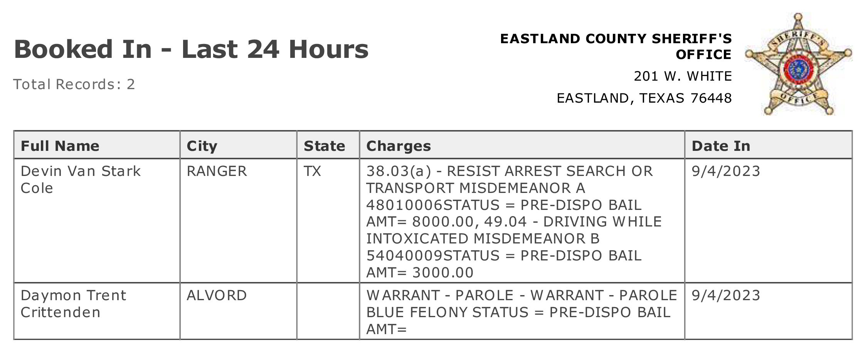Select the Warrant Parole charges cell

pyautogui.click(x=522, y=311)
